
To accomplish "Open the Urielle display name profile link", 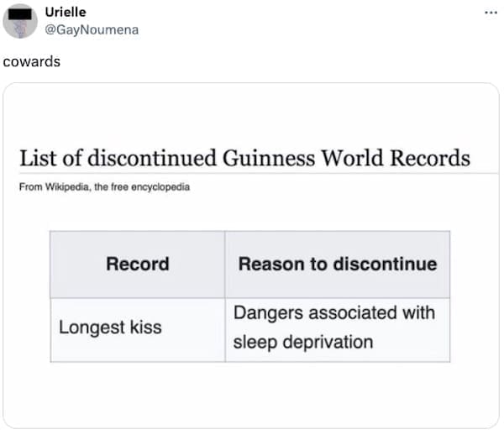I will 65,13.
